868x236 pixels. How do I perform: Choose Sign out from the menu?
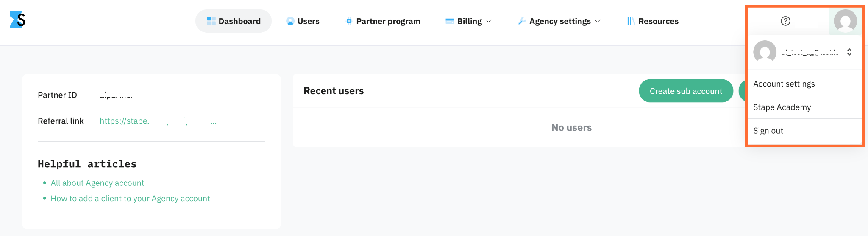point(768,131)
